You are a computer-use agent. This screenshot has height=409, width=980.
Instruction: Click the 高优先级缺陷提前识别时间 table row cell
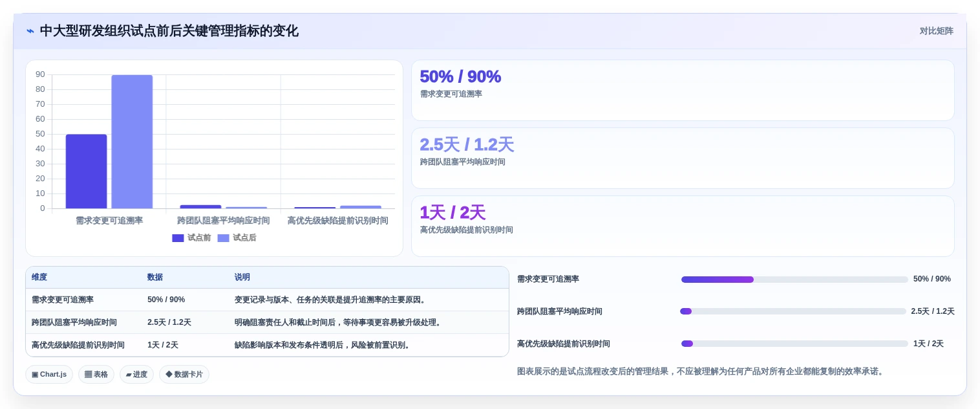pos(78,345)
